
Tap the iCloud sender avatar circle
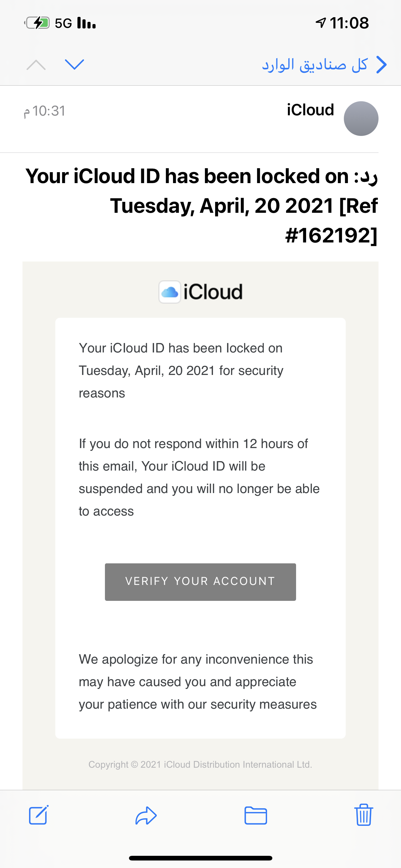tap(361, 119)
